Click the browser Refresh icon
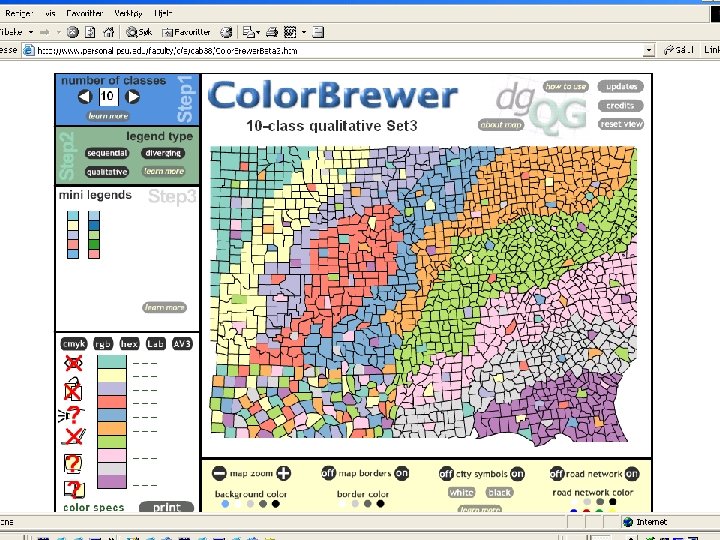The height and width of the screenshot is (540, 720). tap(90, 32)
